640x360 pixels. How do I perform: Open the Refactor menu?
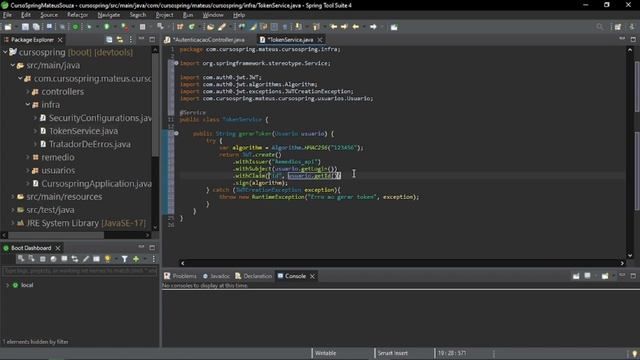click(x=78, y=15)
